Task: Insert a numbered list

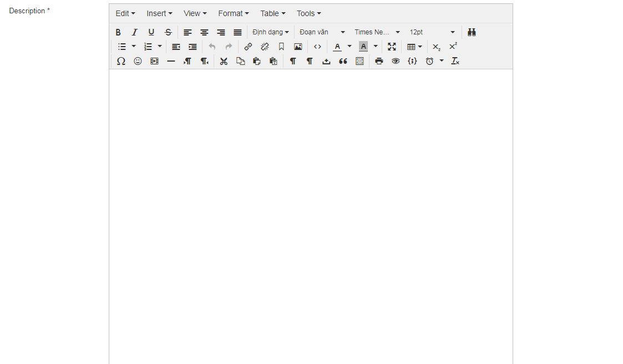Action: pyautogui.click(x=148, y=47)
